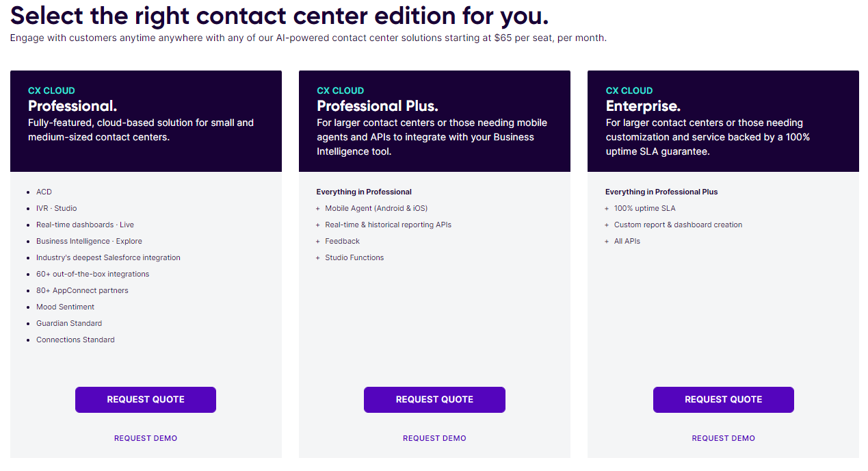The image size is (868, 471).
Task: Open Request Demo under Professional Plus card
Action: (434, 438)
